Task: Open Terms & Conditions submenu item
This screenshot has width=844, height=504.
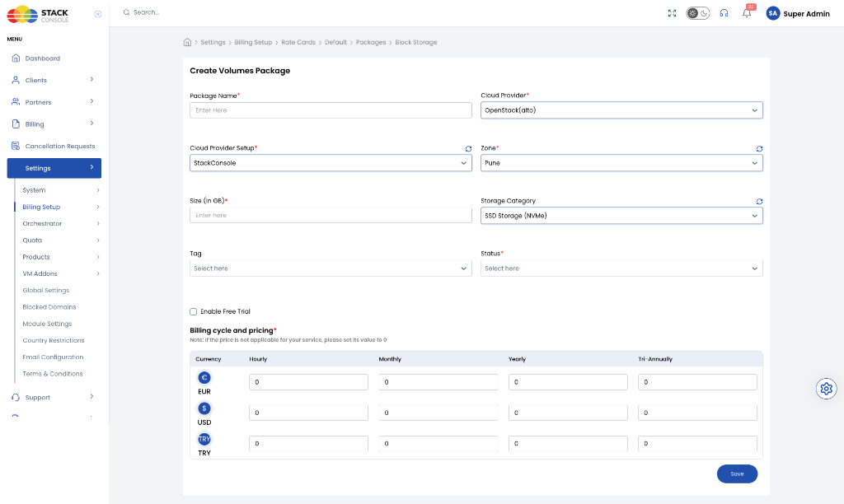Action: tap(53, 373)
